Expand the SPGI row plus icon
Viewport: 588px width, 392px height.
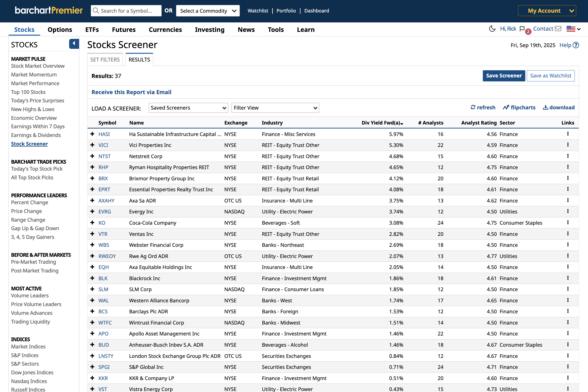[x=92, y=367]
